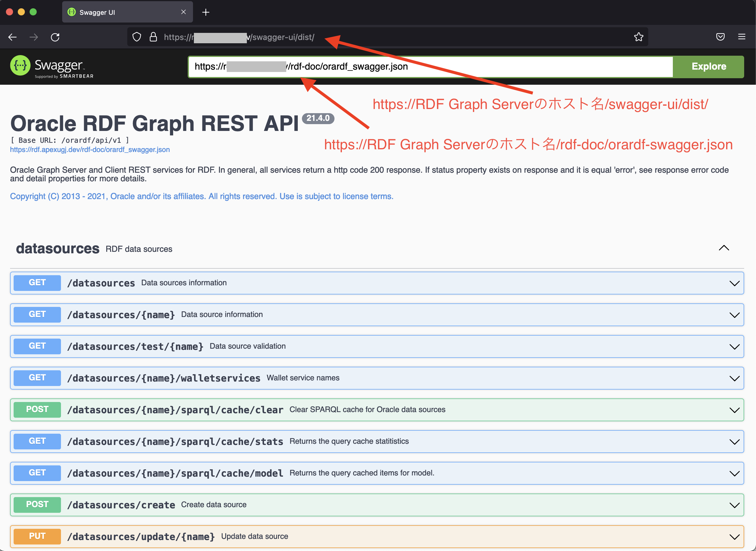Go back using the browser back arrow
756x551 pixels.
click(x=13, y=37)
